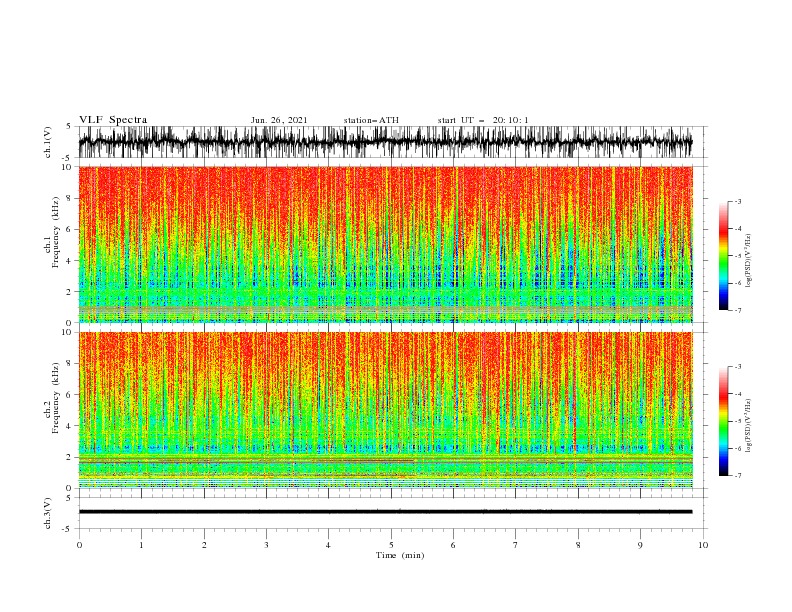This screenshot has height=612, width=792.
Task: Click the "6" minute tick on time axis
Action: pos(453,545)
